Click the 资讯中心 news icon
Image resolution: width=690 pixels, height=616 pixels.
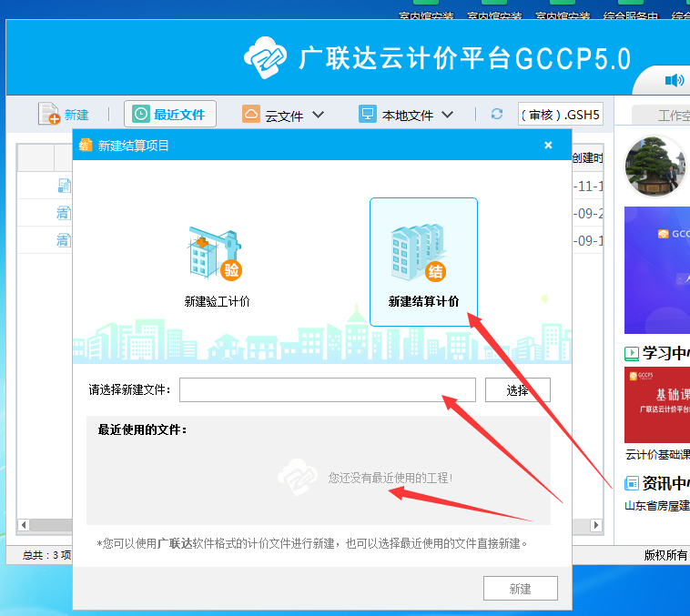(632, 483)
